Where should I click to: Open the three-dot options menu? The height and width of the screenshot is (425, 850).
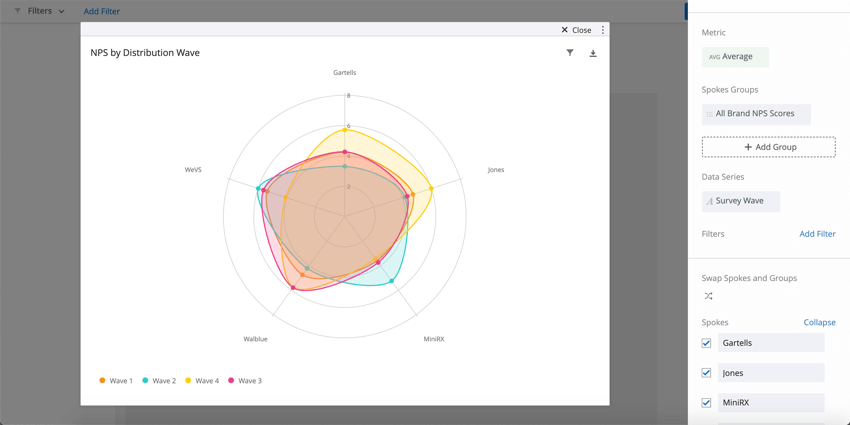(x=603, y=30)
